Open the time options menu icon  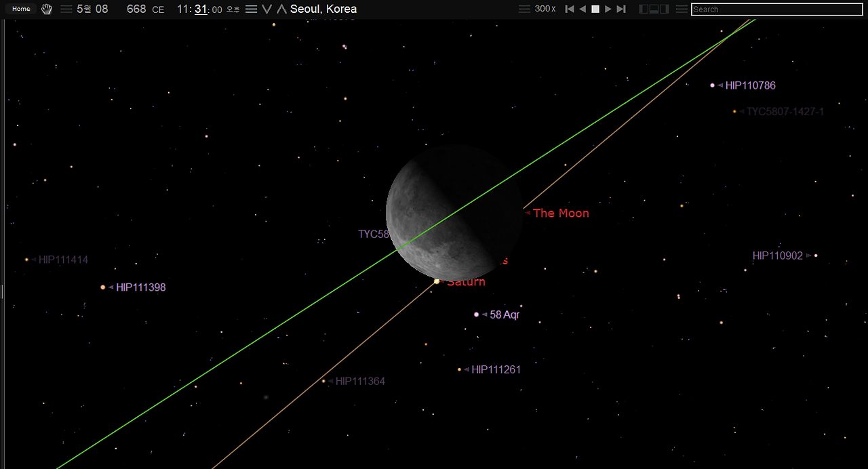[251, 9]
